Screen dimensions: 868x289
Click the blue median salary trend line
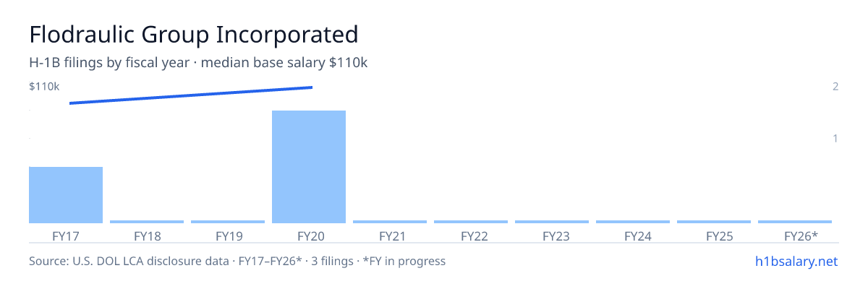191,95
